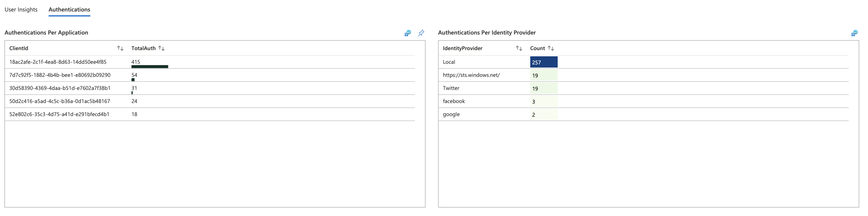
Task: Select client row 18ac2afe-2c1f-4ea8-8d63-14dd50ee4f85
Action: pos(210,62)
